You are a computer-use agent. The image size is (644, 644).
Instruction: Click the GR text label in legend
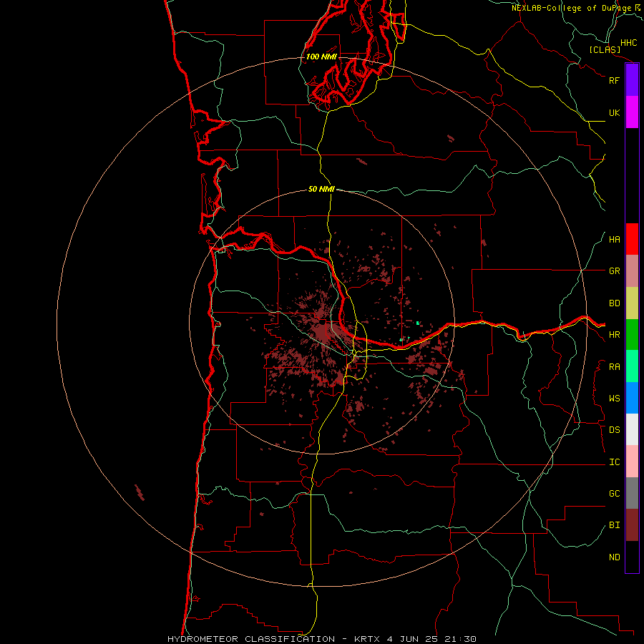click(x=614, y=271)
